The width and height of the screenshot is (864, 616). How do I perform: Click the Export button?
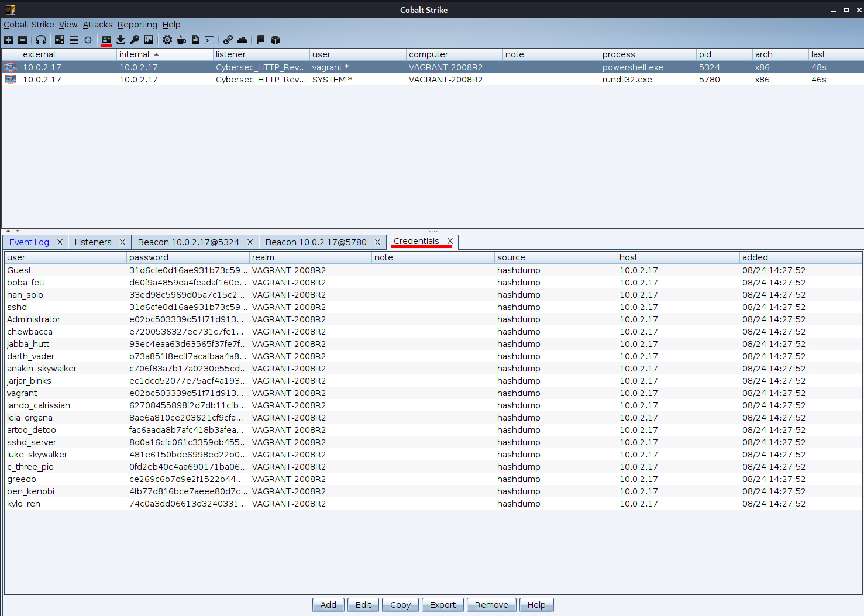point(443,605)
